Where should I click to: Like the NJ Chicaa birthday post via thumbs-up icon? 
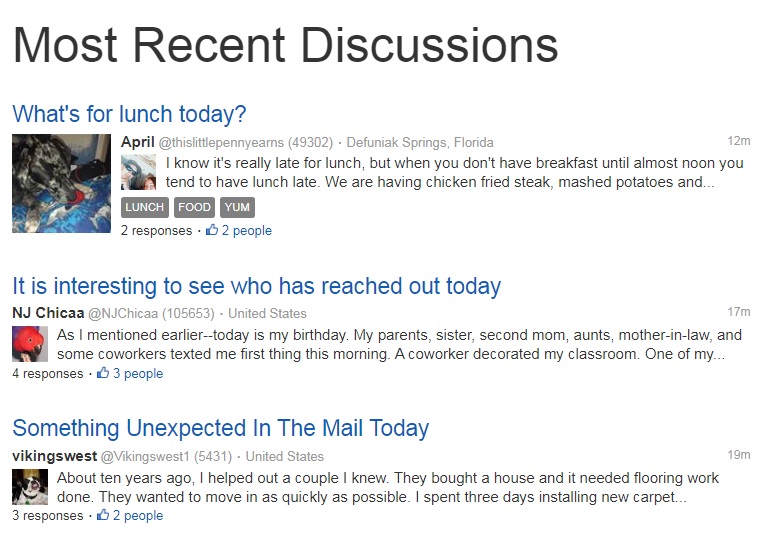103,373
